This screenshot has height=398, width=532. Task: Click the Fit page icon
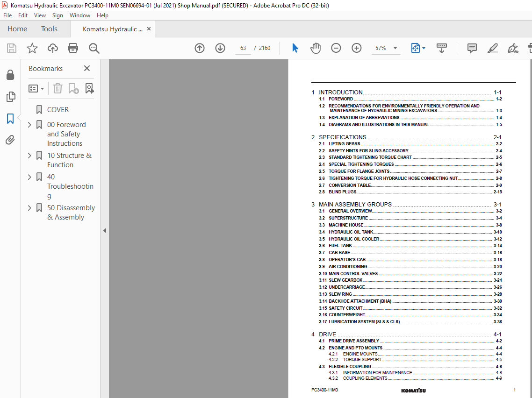(x=416, y=48)
